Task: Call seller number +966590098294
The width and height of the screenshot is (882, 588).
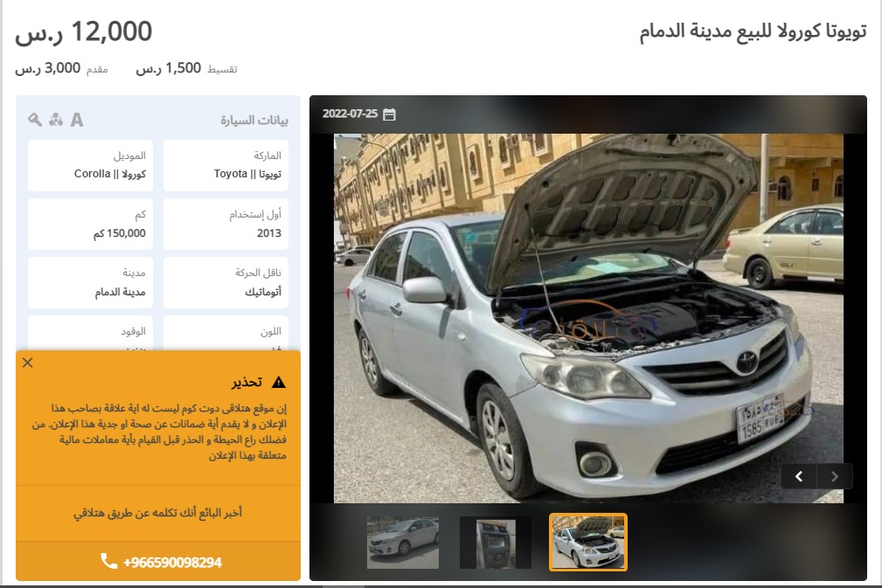Action: point(172,562)
